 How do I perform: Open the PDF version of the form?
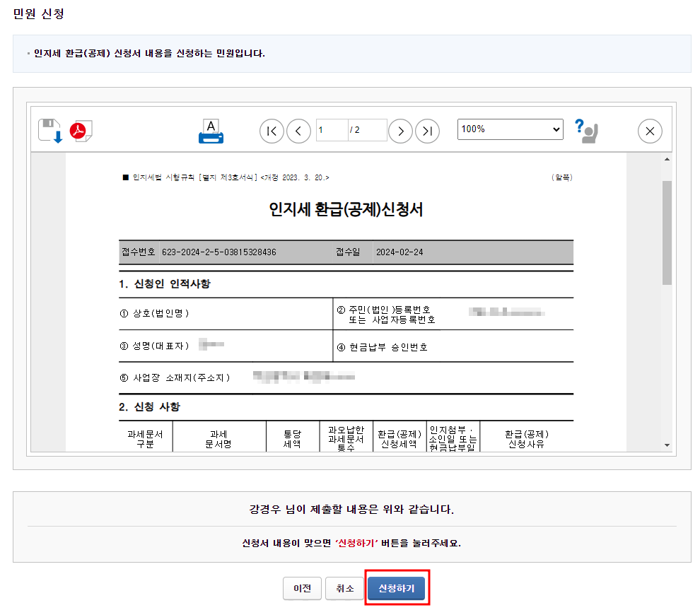[80, 129]
